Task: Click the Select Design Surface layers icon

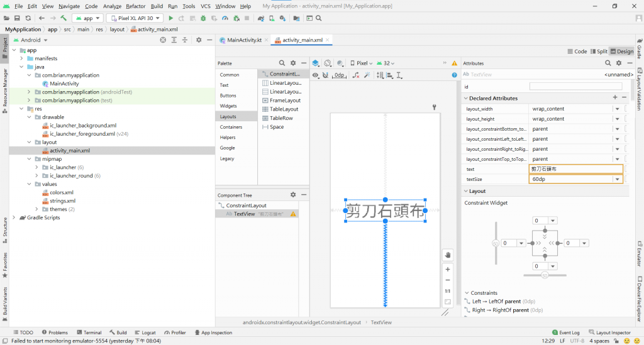Action: [x=316, y=63]
